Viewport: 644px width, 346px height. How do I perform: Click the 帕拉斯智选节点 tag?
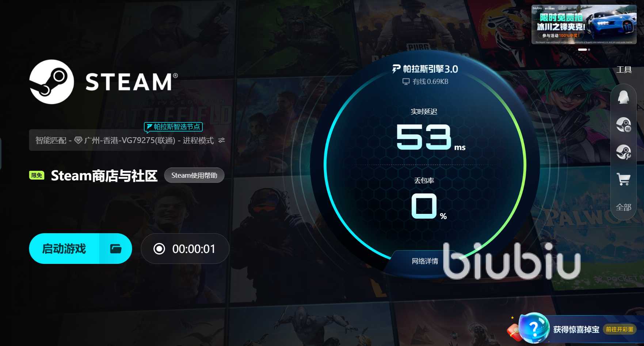pos(174,127)
